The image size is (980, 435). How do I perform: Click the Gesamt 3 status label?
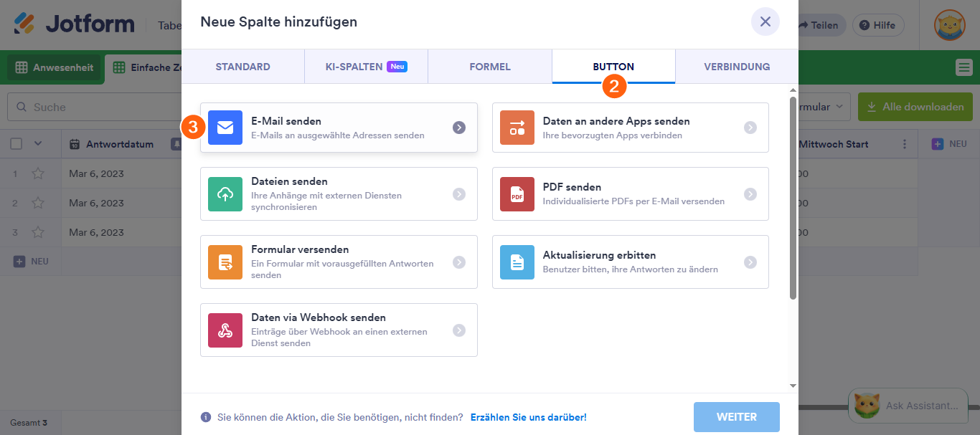pos(29,423)
